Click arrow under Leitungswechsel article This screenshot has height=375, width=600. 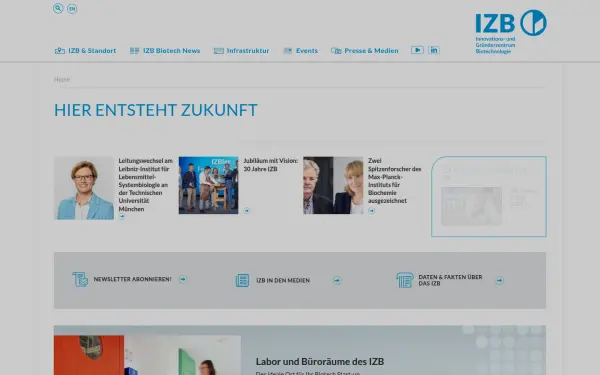(x=122, y=217)
